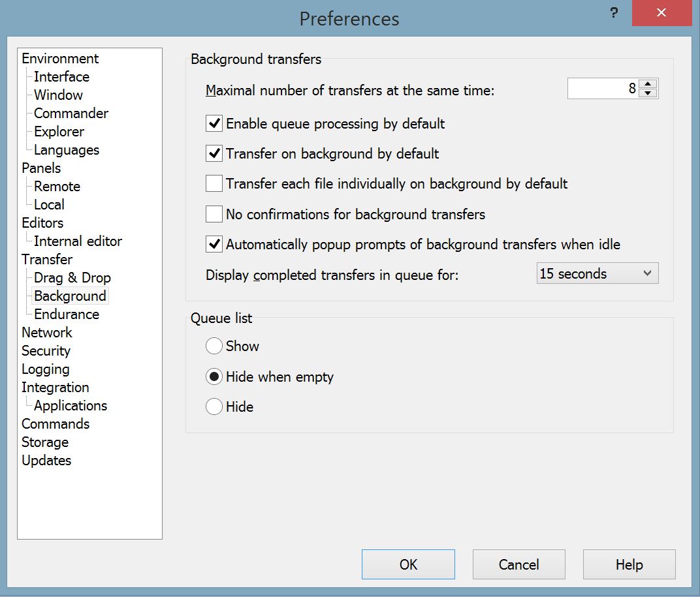Select the Show queue list radio button
The width and height of the screenshot is (700, 597).
tap(214, 346)
